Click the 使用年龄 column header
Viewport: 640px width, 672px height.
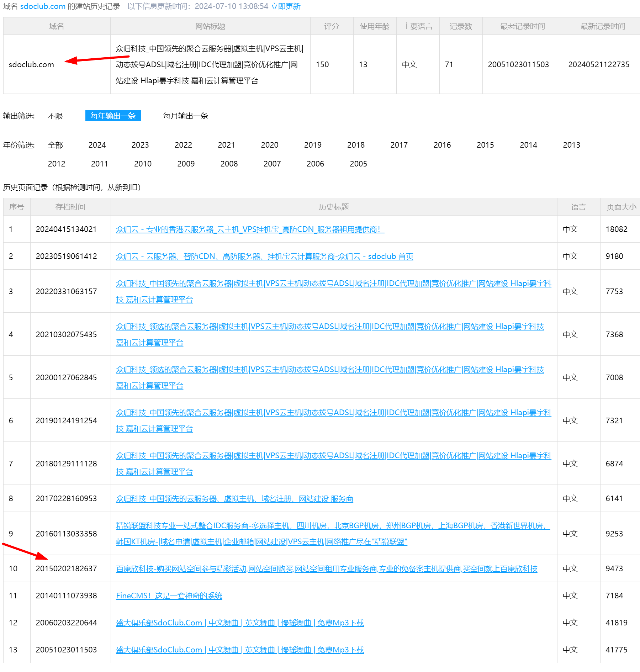coord(375,26)
